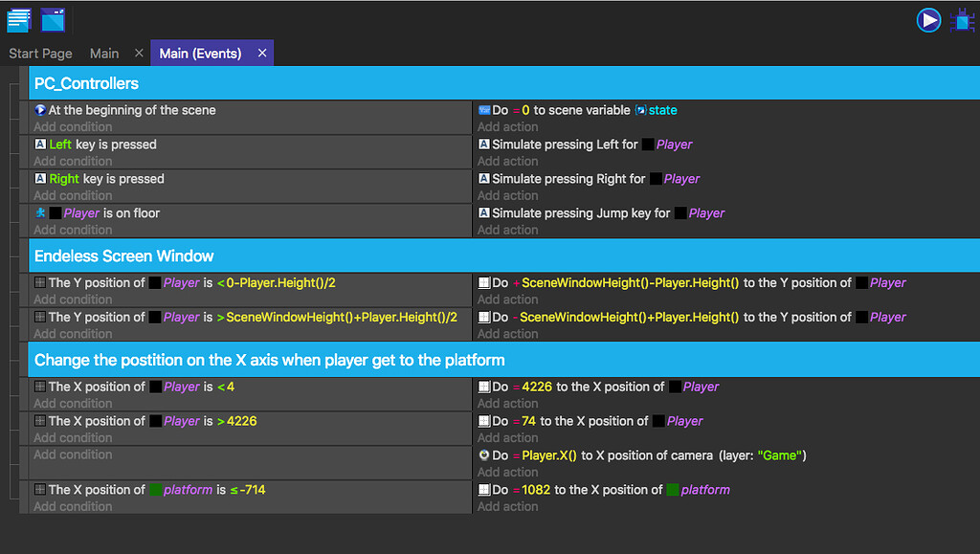980x554 pixels.
Task: Open the Main layout tab
Action: (x=103, y=54)
